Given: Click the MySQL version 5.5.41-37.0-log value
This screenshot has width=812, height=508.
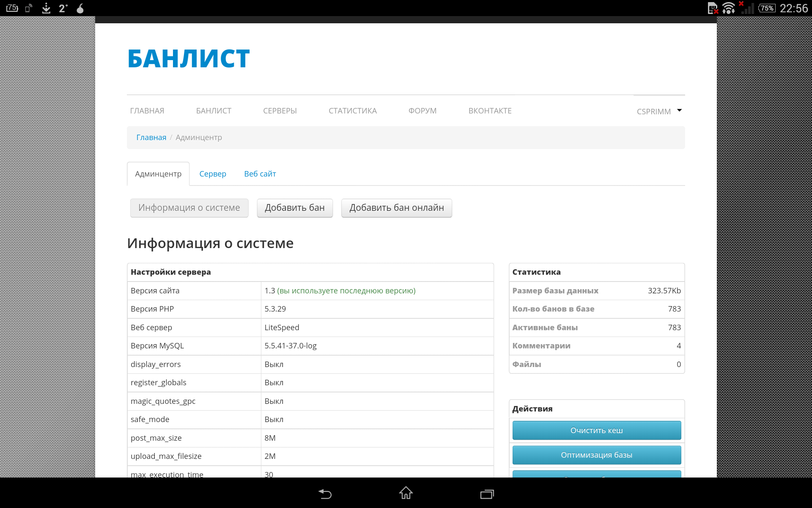Looking at the screenshot, I should [x=291, y=346].
